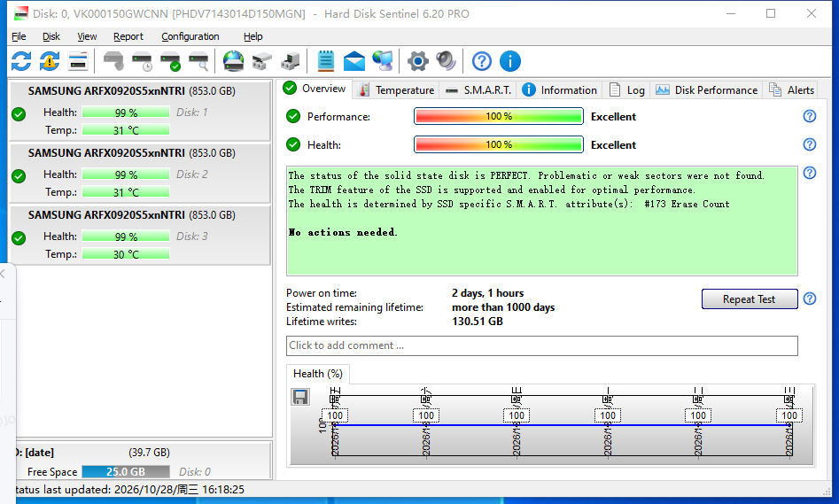The image size is (839, 504).
Task: Click the greyed-out disk stethoscope toolbar icon
Action: [113, 61]
